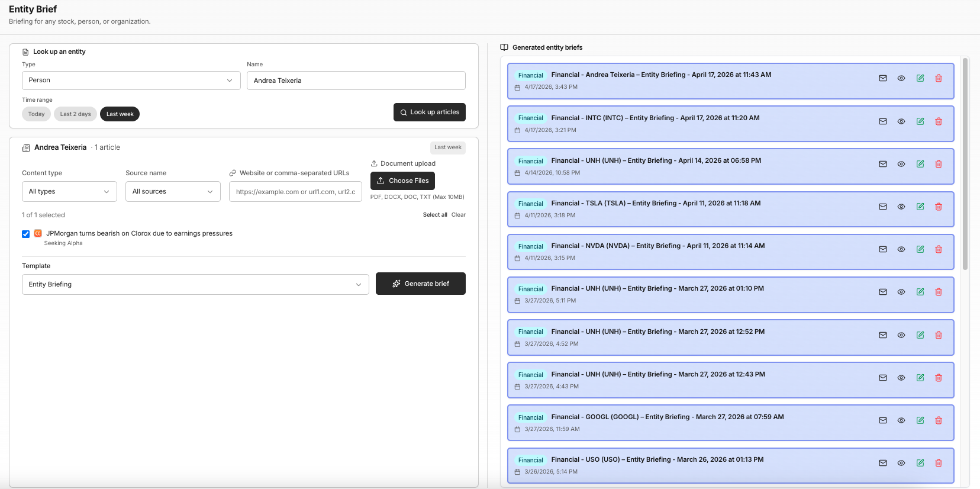View the INTC brief via eye icon
The image size is (980, 489).
[901, 121]
